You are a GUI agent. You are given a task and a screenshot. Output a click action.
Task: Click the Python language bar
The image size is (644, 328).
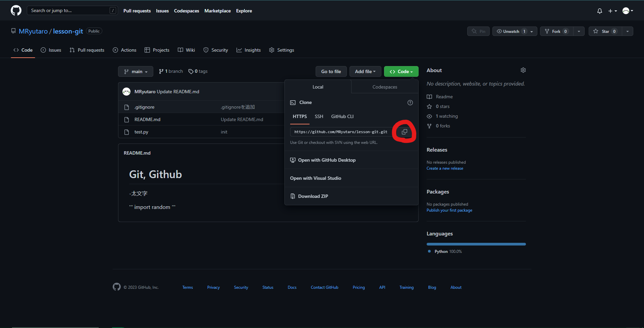[476, 244]
